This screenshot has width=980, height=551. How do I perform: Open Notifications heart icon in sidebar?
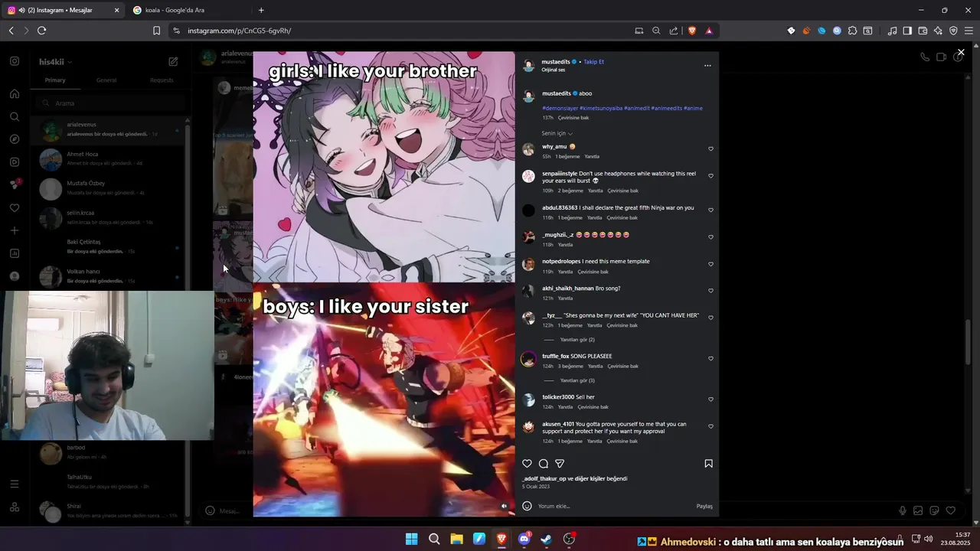pyautogui.click(x=15, y=207)
